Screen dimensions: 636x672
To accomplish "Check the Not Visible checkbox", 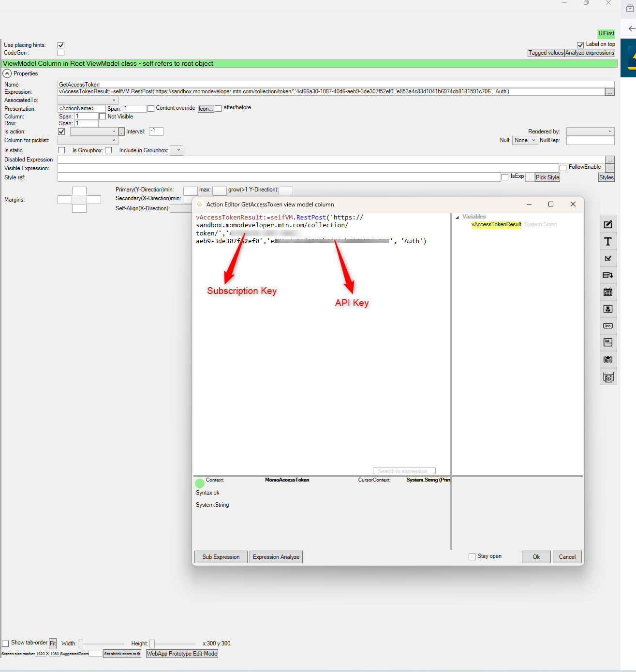I will click(x=103, y=117).
